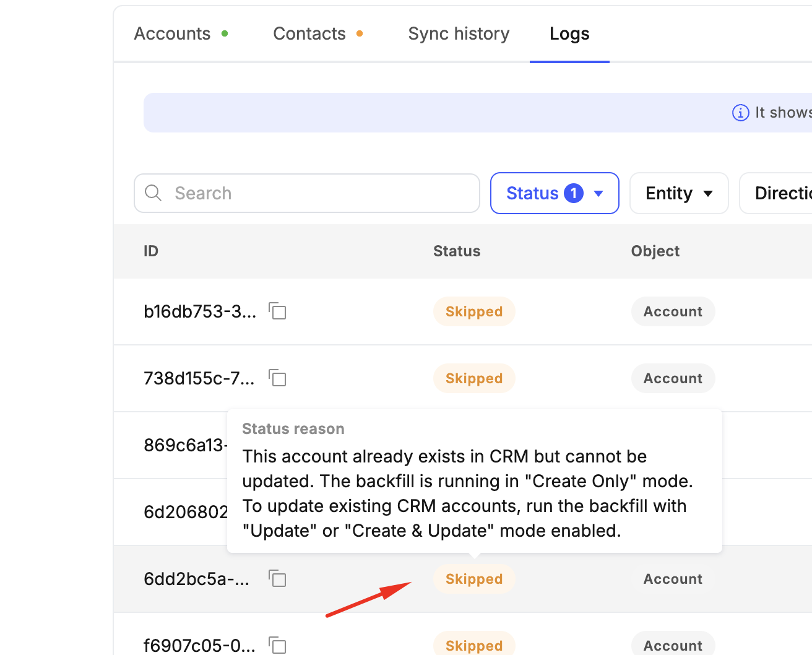Open the Status filter dropdown
The image size is (812, 655).
[x=554, y=193]
